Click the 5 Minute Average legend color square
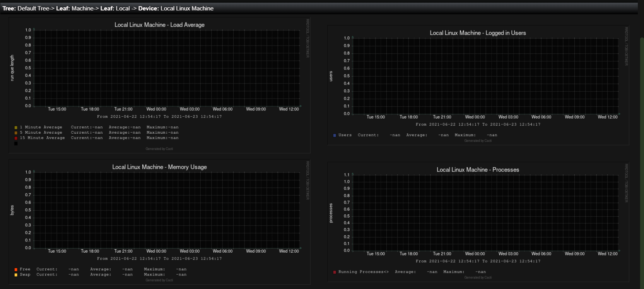Screen dimensions: 644x289 (x=16, y=133)
